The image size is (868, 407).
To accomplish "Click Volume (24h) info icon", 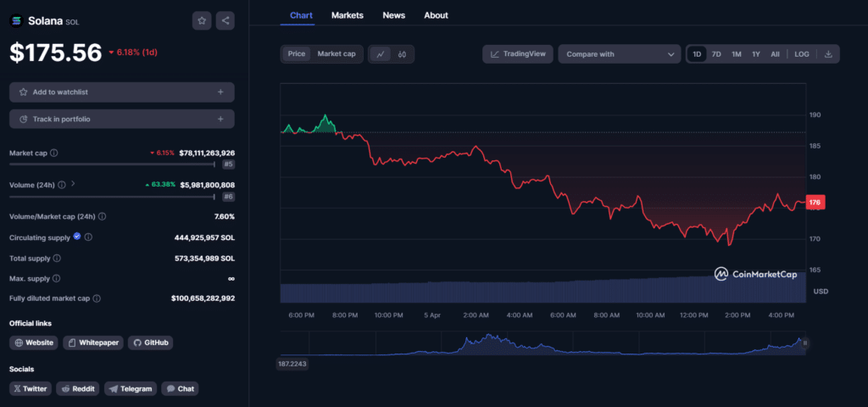I will 61,185.
